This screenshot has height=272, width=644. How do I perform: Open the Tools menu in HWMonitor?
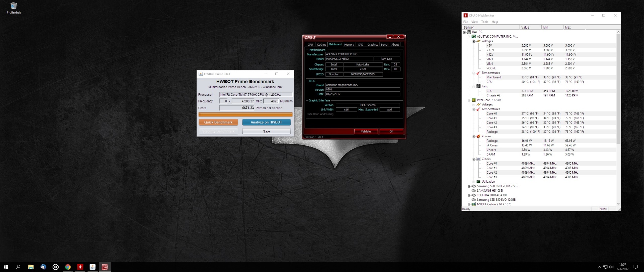tap(485, 22)
